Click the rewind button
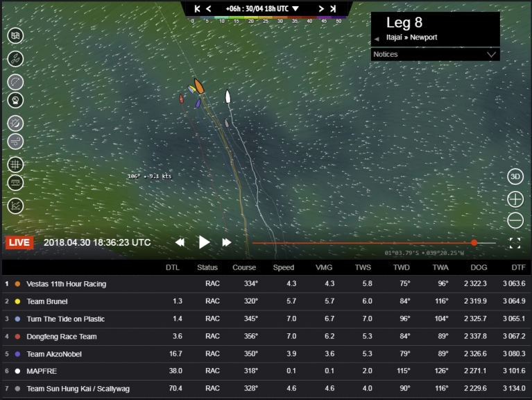 pos(180,242)
